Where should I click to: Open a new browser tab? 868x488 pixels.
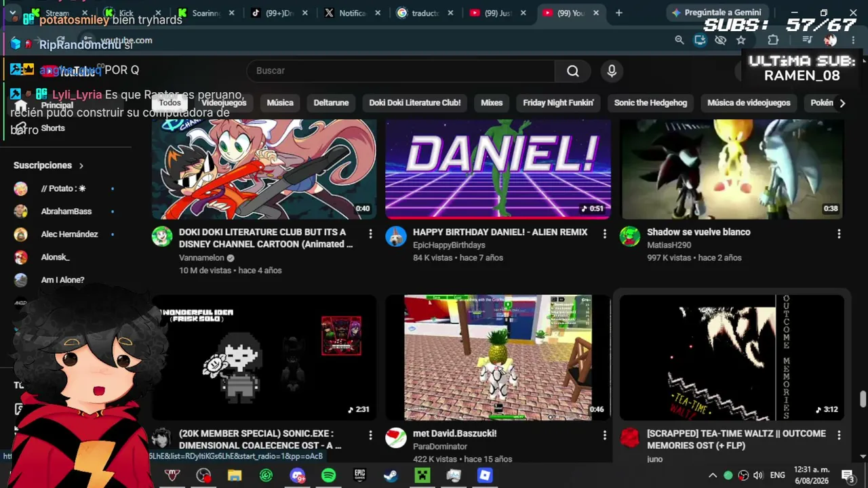tap(618, 13)
